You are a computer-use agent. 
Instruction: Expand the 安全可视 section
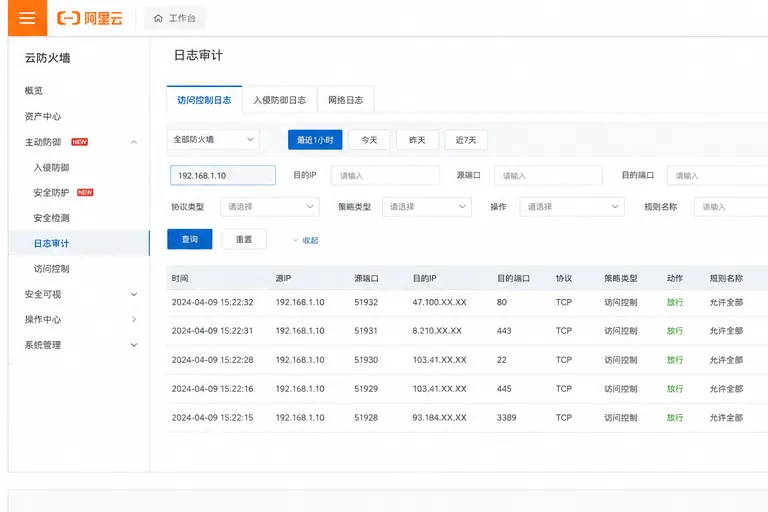click(134, 294)
